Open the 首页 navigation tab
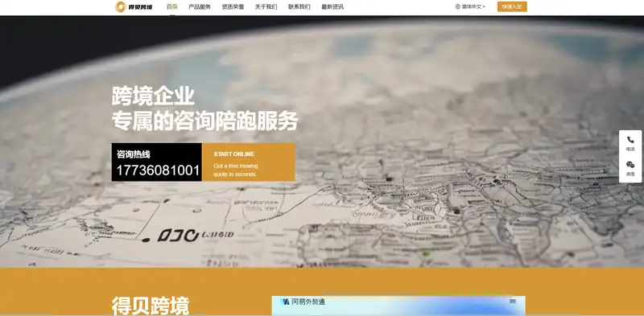Viewport: 644px width, 316px height. (172, 7)
